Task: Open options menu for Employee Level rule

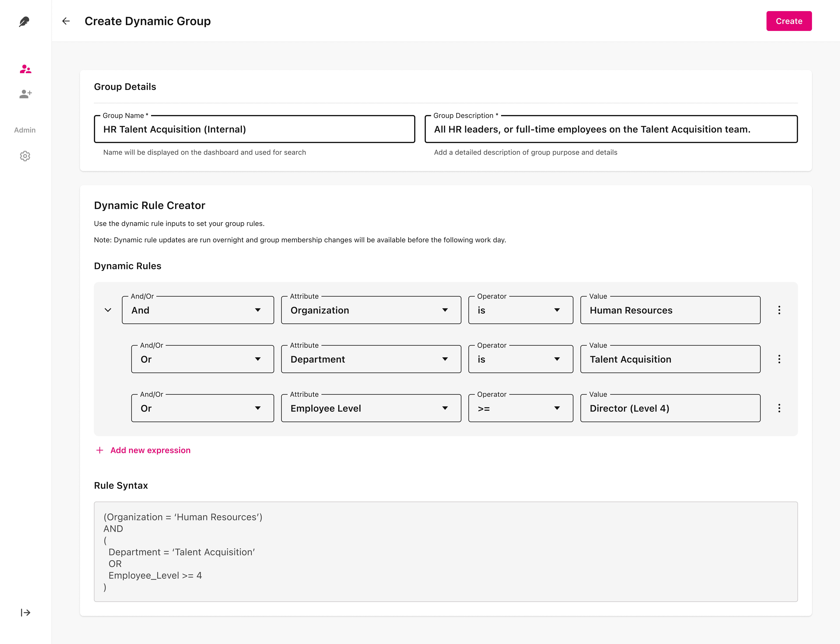Action: 779,408
